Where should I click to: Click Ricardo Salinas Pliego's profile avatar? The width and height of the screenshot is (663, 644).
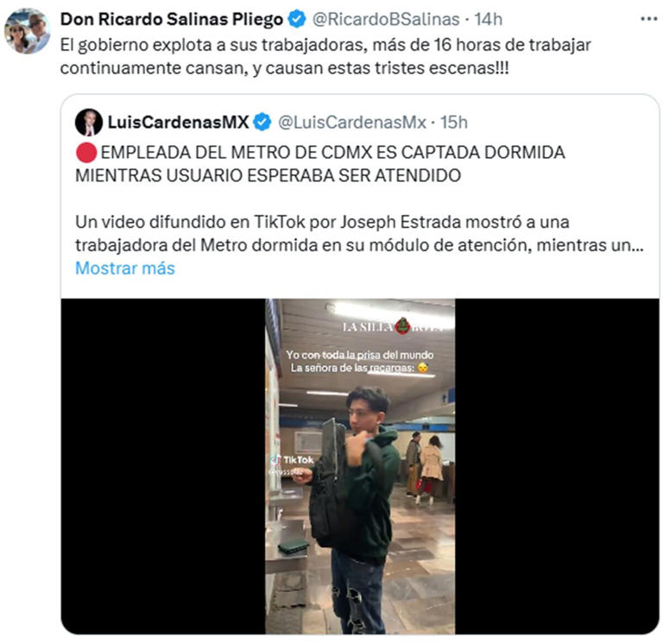(x=28, y=31)
